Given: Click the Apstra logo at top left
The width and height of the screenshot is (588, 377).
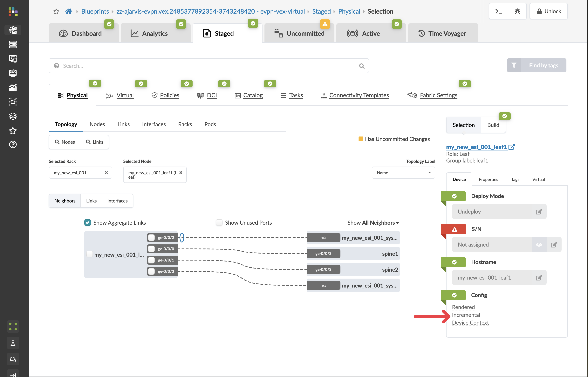Looking at the screenshot, I should coord(13,12).
